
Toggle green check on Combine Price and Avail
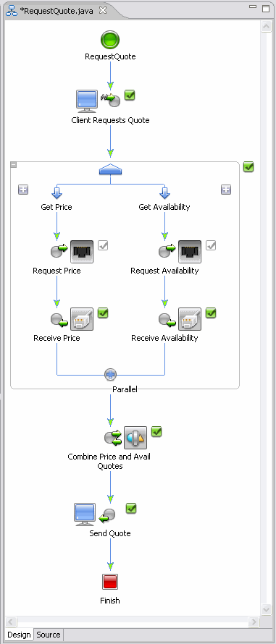(x=156, y=432)
